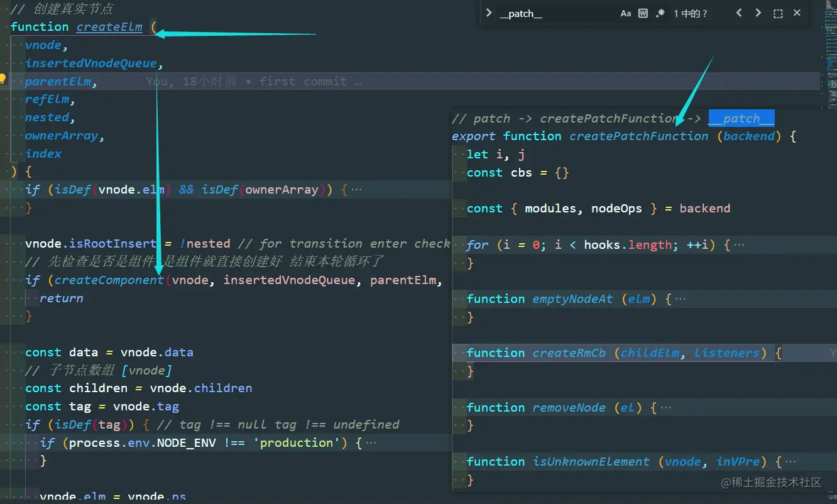The width and height of the screenshot is (837, 504).
Task: Toggle Match Whole Word in find widget
Action: [x=643, y=13]
